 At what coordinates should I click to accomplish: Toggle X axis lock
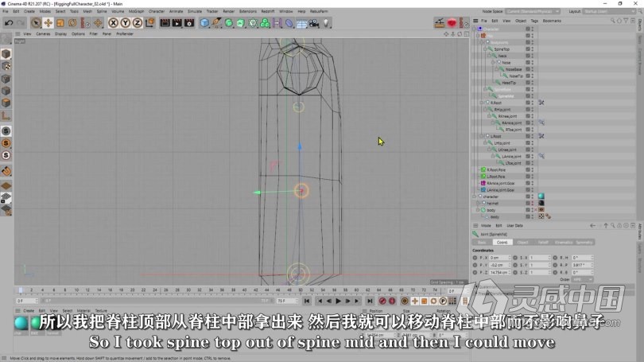tap(114, 23)
